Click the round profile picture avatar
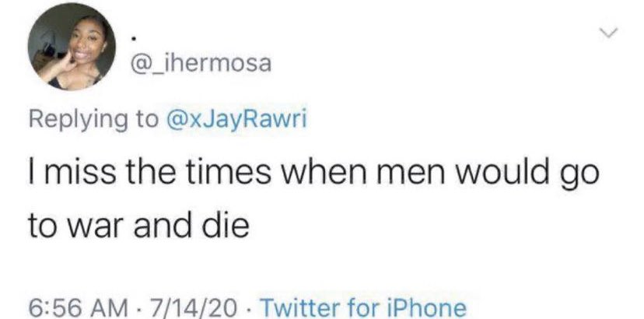Image resolution: width=644 pixels, height=319 pixels. [x=72, y=46]
